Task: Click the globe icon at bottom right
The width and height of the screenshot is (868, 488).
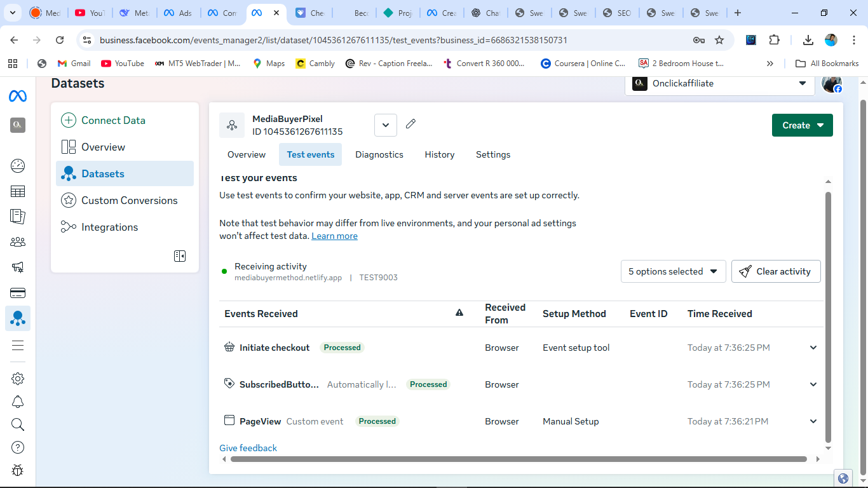Action: [x=843, y=478]
